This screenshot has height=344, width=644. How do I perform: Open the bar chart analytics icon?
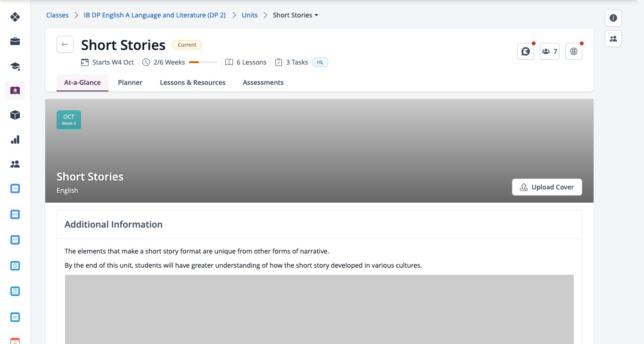[15, 139]
